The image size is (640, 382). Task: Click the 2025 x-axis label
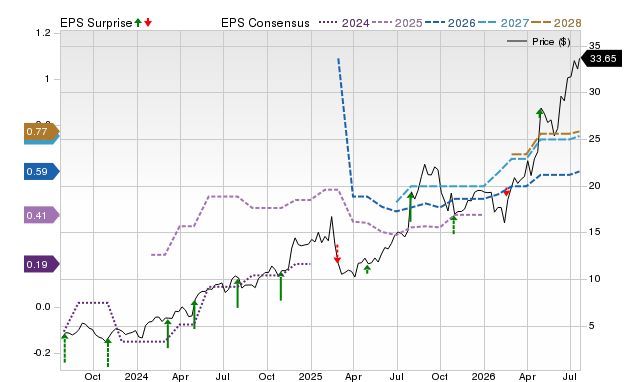311,376
